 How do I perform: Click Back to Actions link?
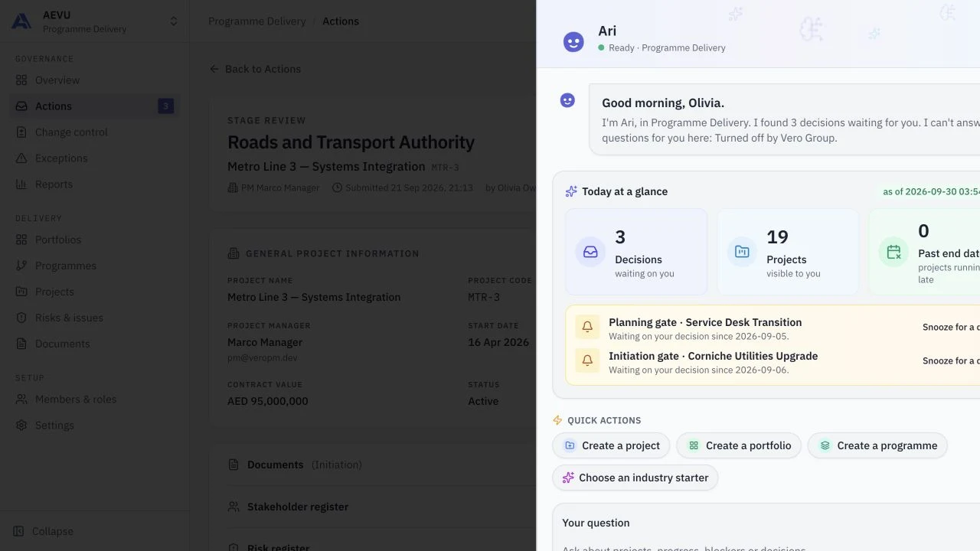(x=255, y=69)
